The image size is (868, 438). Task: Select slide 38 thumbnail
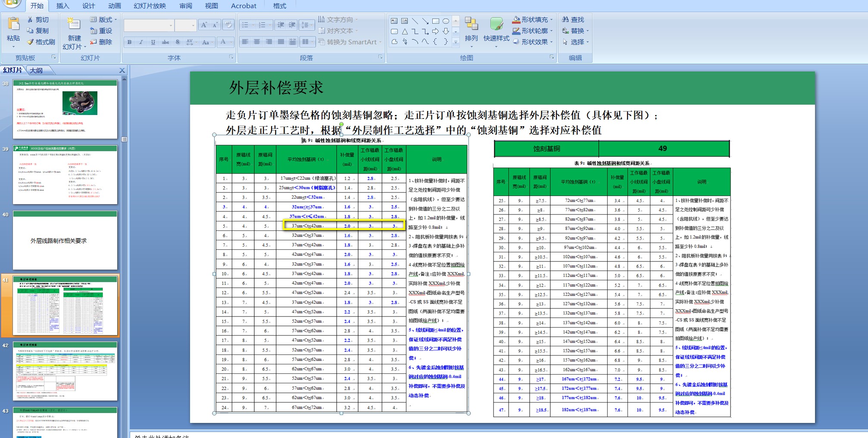65,109
